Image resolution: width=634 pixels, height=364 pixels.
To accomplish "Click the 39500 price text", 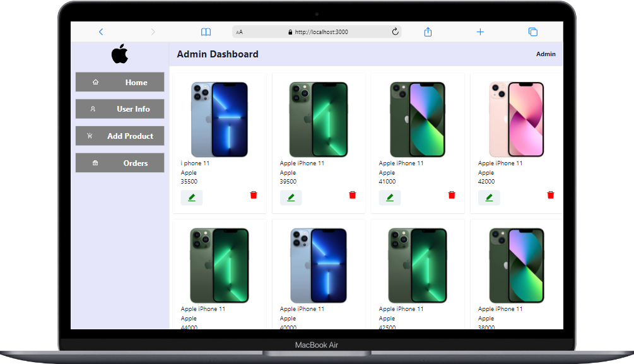I will pyautogui.click(x=288, y=181).
